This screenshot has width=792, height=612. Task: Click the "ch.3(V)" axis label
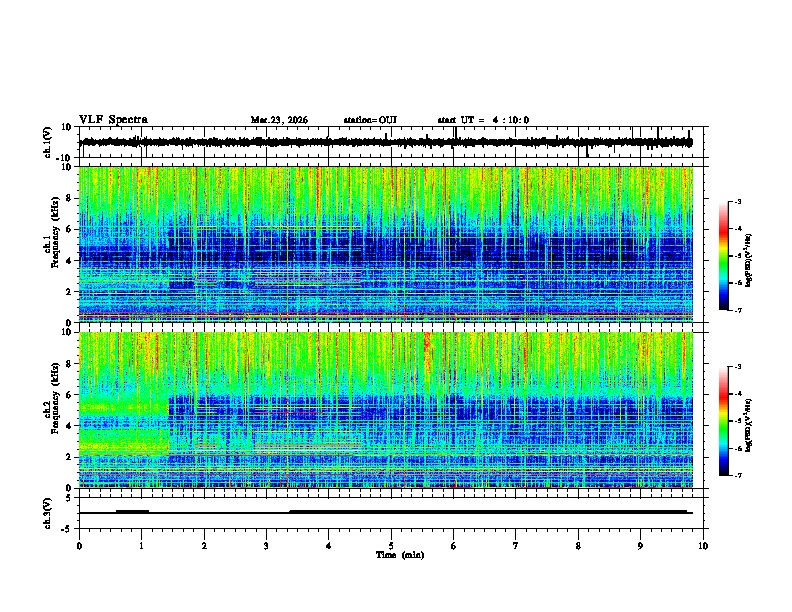point(48,514)
